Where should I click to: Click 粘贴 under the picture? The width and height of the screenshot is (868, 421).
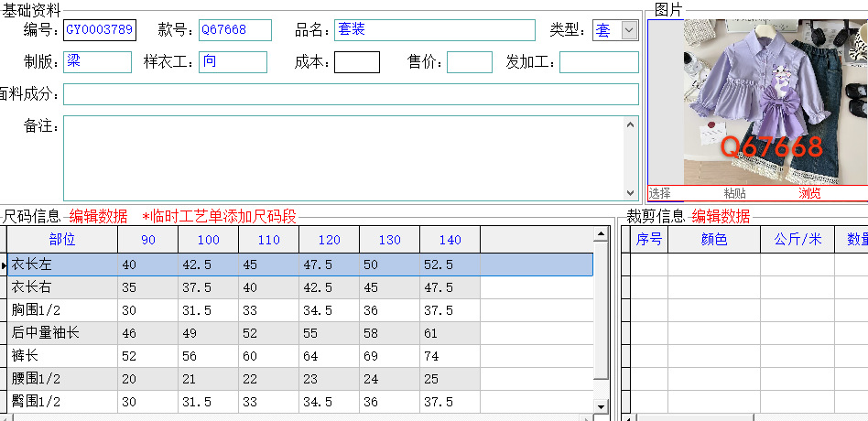coord(735,193)
